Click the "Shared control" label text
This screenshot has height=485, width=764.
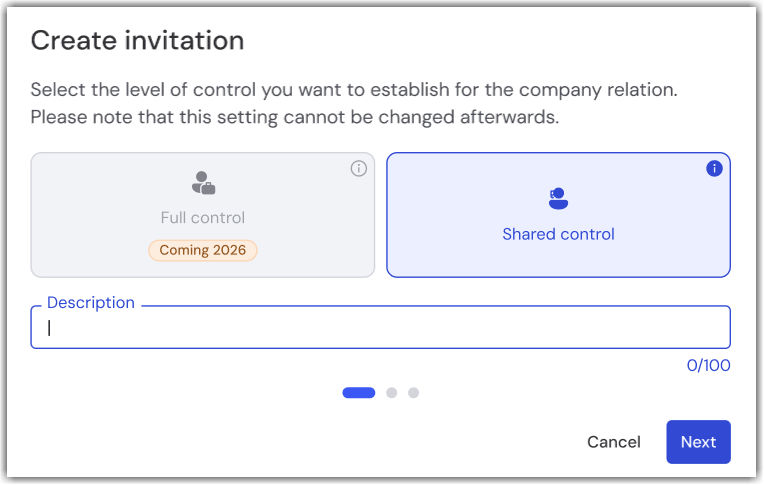click(558, 234)
